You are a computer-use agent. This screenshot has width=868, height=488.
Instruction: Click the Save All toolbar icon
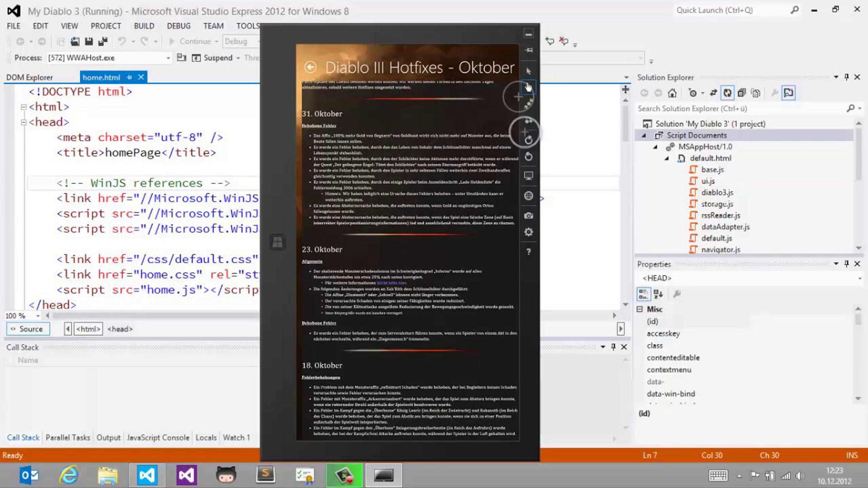[x=103, y=42]
